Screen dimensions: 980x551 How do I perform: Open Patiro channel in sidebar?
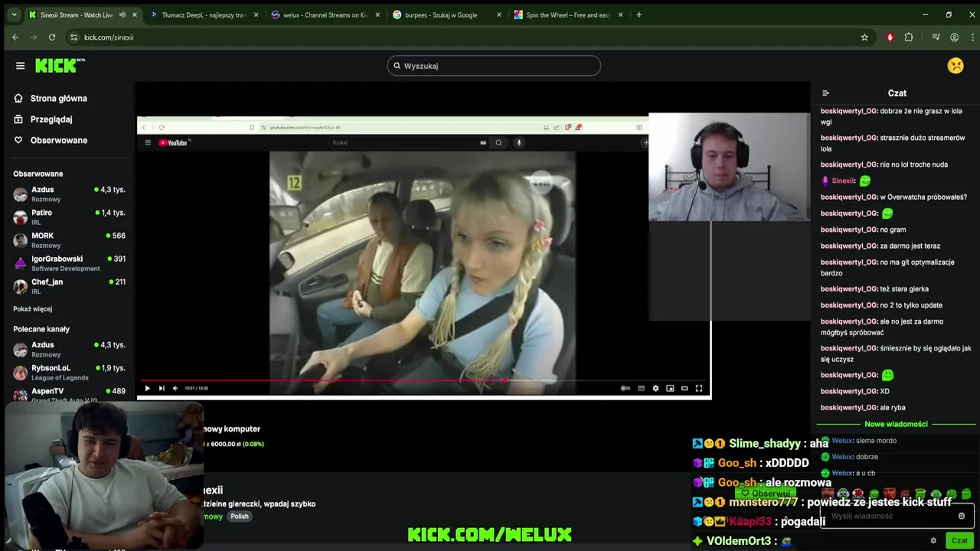coord(69,217)
